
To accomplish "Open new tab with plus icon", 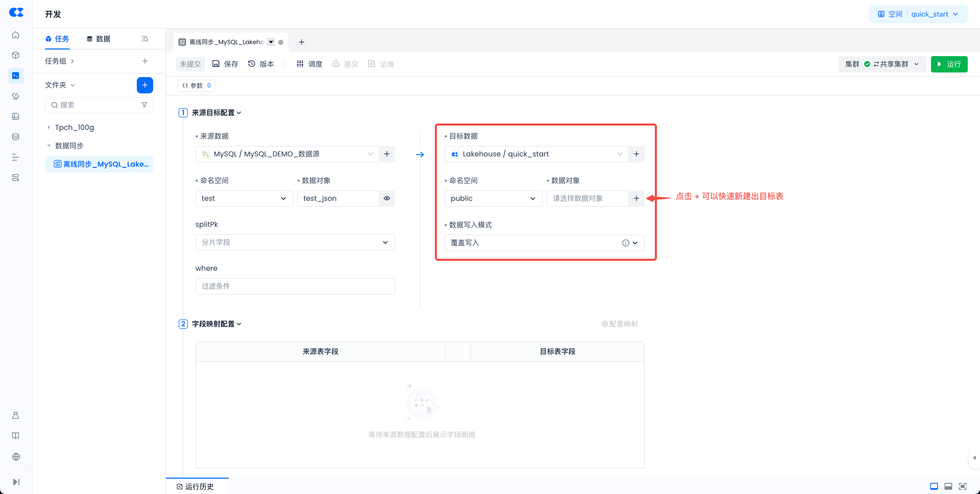I will click(x=301, y=42).
